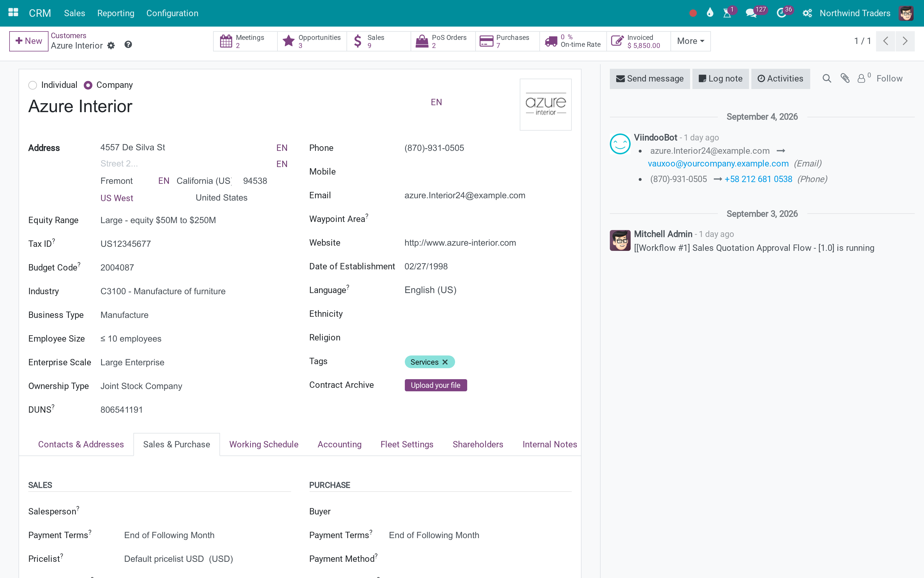Open the hourglass timer notifications
This screenshot has height=578, width=924.
pyautogui.click(x=727, y=13)
